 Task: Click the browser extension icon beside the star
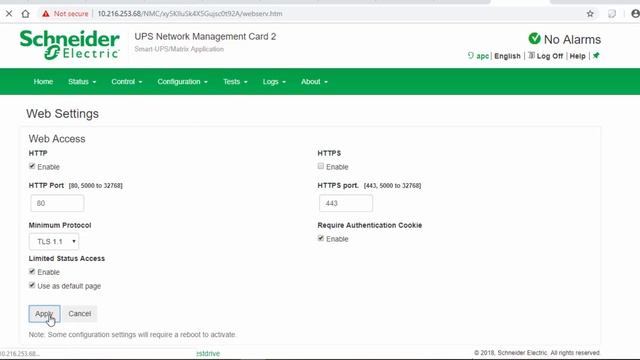(611, 13)
